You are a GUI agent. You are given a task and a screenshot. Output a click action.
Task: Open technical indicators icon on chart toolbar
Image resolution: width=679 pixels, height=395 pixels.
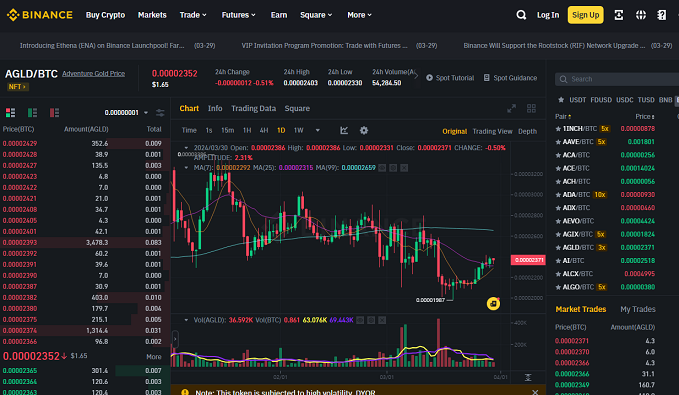pos(344,130)
